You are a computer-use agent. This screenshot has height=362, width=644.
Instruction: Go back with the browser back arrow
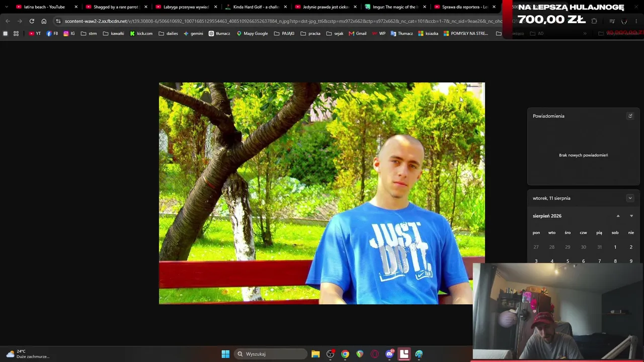8,21
